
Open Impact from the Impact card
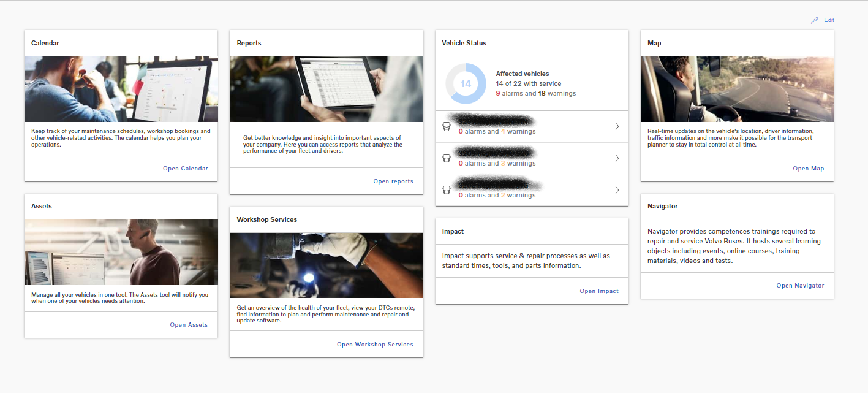(x=599, y=291)
